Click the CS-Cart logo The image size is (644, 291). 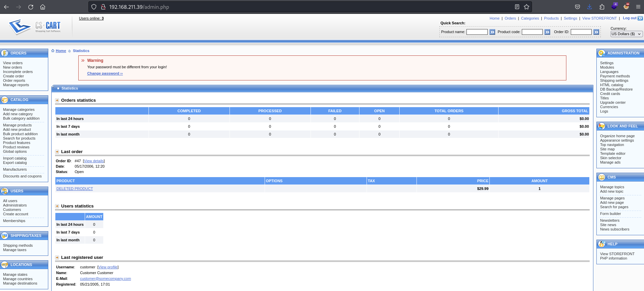pyautogui.click(x=35, y=27)
